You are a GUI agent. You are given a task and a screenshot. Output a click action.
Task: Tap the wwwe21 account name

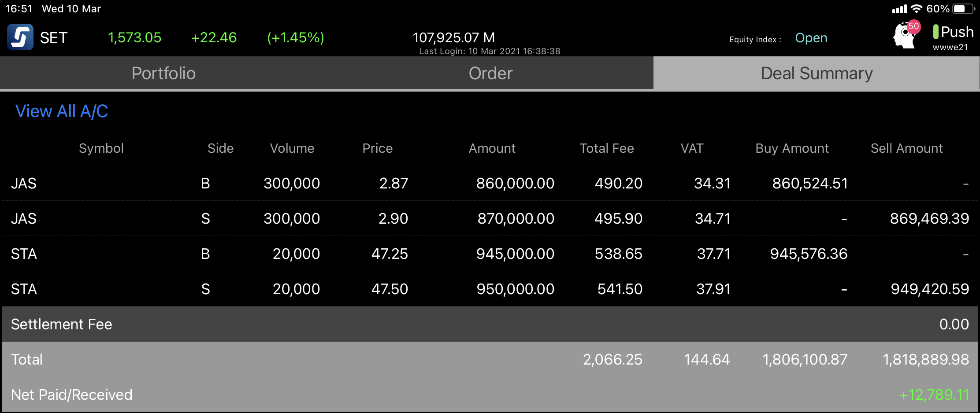click(x=950, y=47)
